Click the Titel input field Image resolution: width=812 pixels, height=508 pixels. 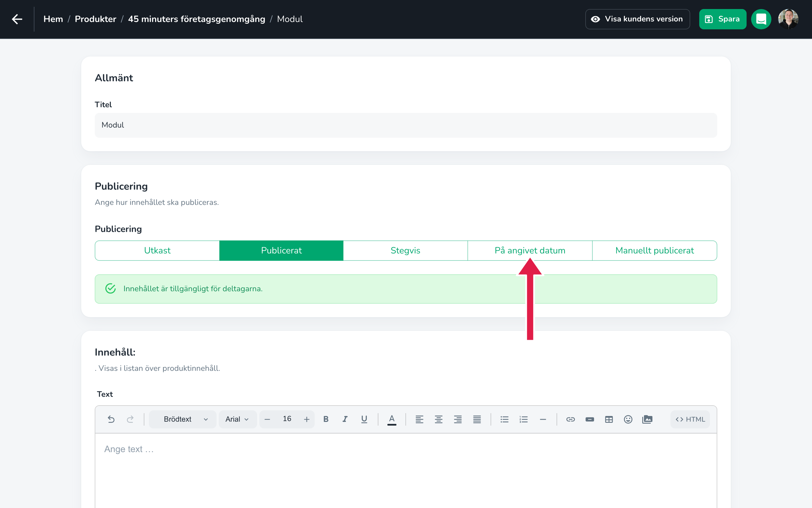(406, 125)
